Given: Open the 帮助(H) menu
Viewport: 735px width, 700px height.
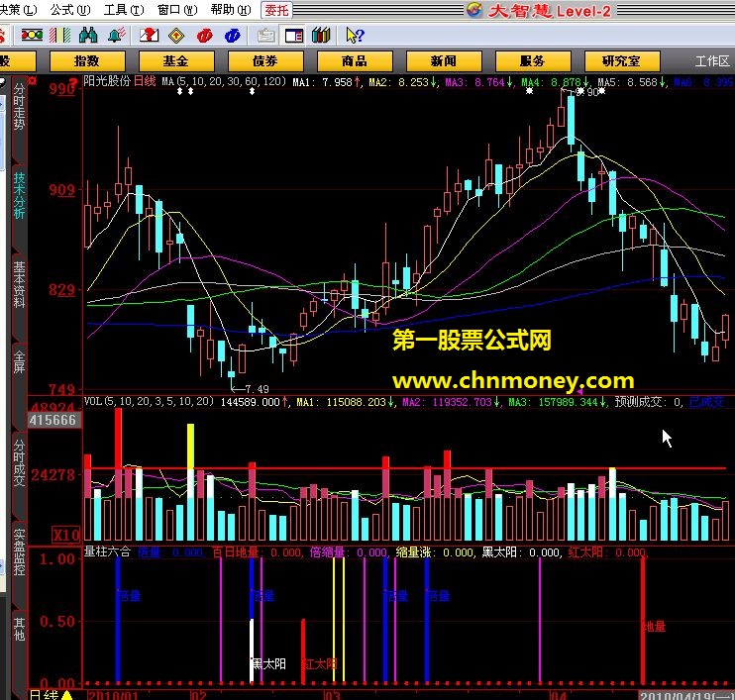Looking at the screenshot, I should tap(231, 9).
